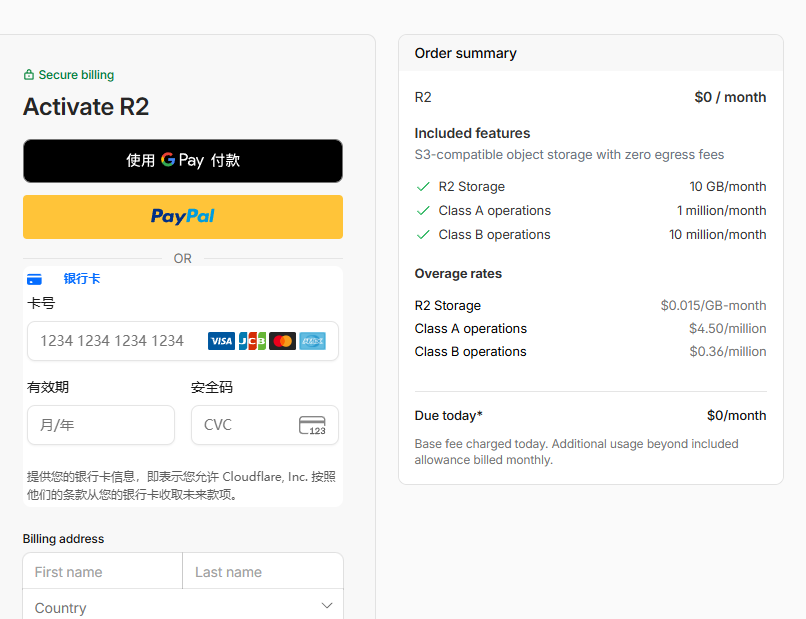This screenshot has height=619, width=806.
Task: Click the "Base fee charged today" note
Action: [x=577, y=452]
